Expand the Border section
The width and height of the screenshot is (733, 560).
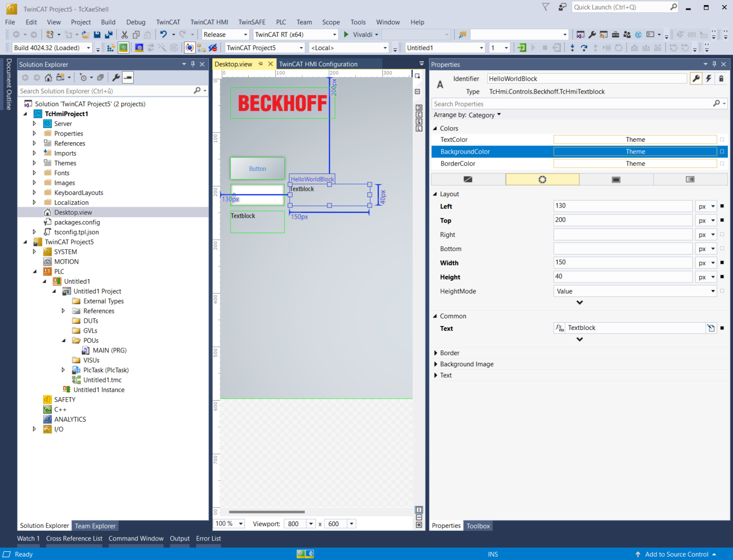tap(436, 353)
